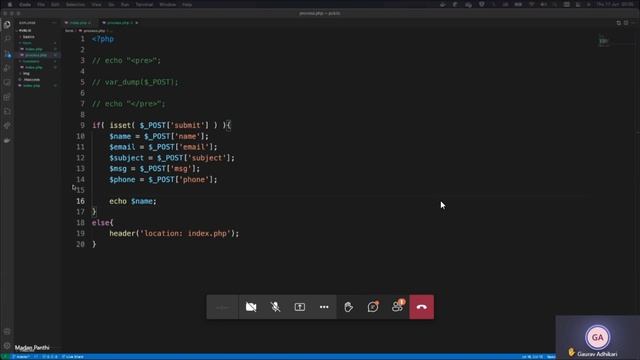The height and width of the screenshot is (360, 640).
Task: Open the View menu
Action: 96,4
